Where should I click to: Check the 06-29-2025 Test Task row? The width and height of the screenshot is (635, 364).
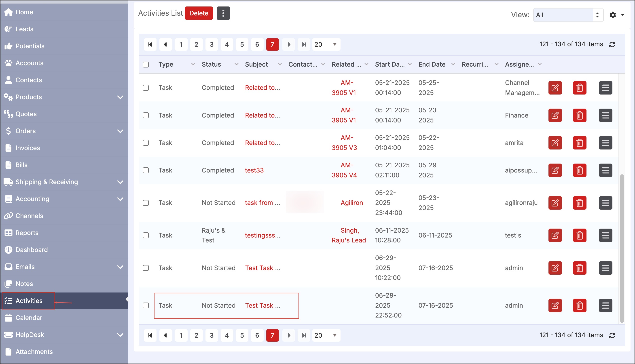146,268
